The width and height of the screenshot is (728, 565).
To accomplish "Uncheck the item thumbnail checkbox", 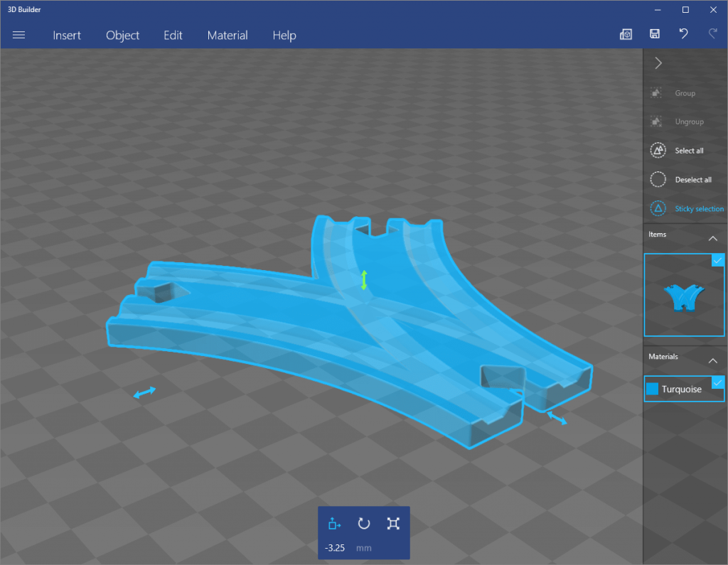I will tap(717, 261).
